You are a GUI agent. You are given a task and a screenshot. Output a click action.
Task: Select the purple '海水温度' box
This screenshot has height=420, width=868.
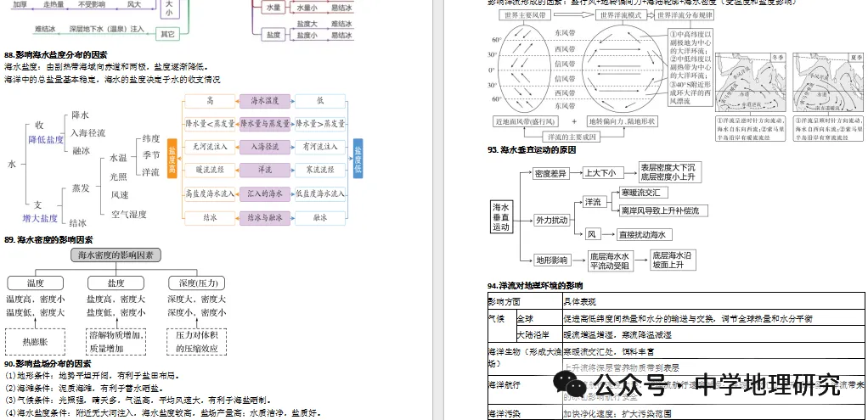265,101
